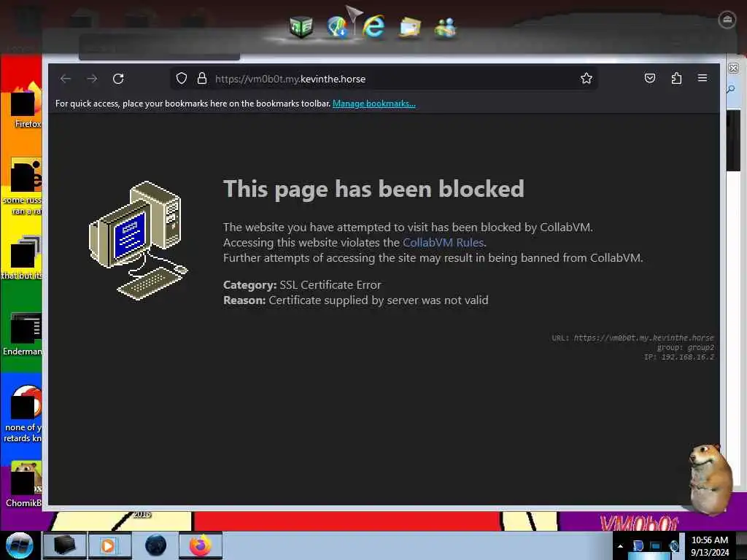Click the network tray icon

coord(656,546)
